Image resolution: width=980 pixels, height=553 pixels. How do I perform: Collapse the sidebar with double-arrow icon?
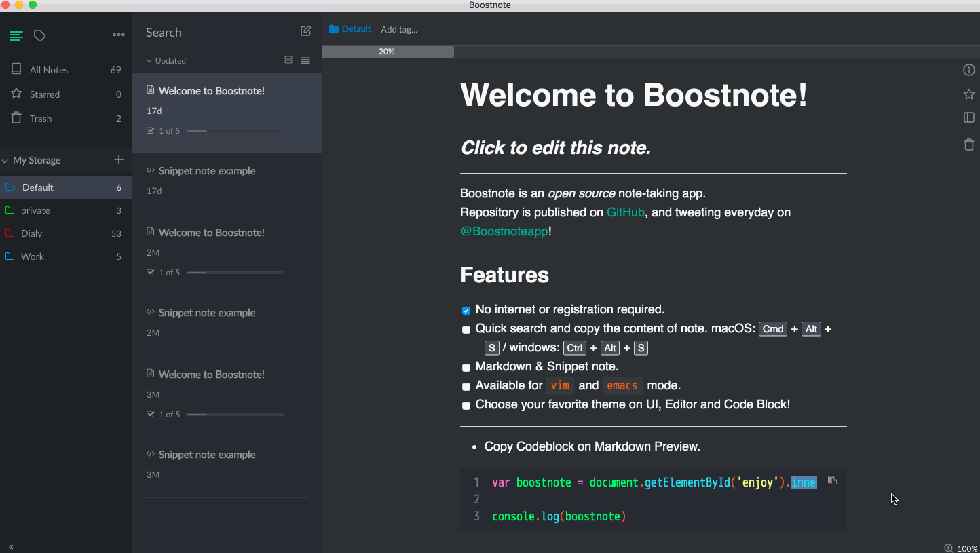[11, 546]
